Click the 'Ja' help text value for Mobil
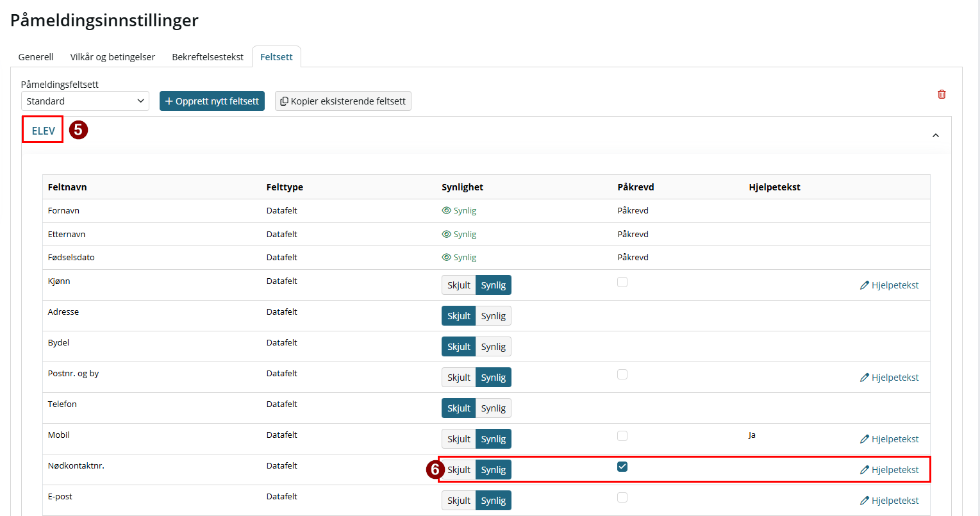The height and width of the screenshot is (516, 980). 752,435
